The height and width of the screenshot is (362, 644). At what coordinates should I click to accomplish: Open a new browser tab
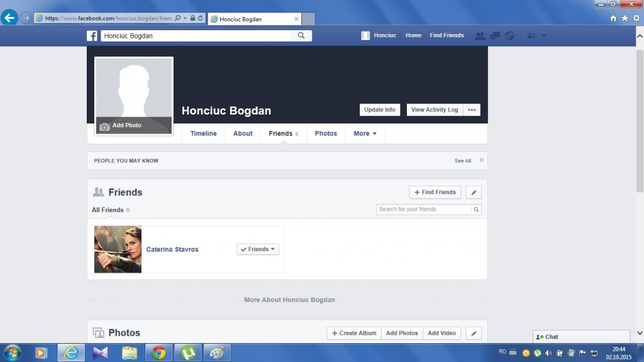point(308,19)
